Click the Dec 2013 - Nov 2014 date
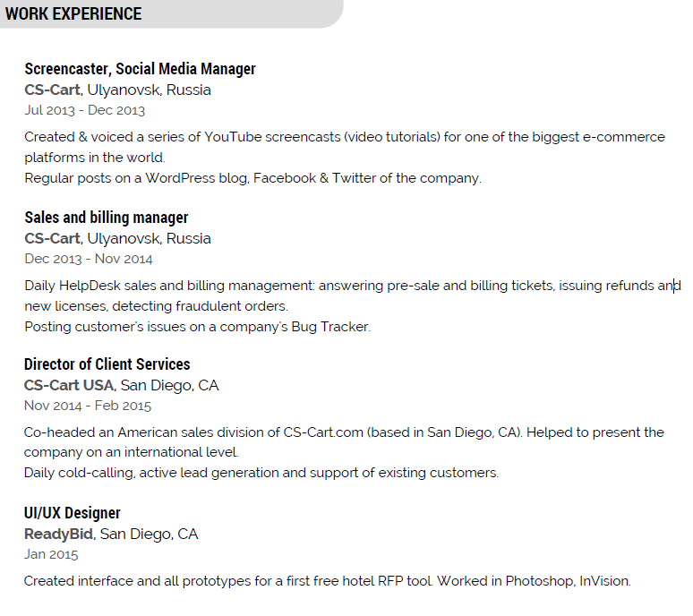 click(x=88, y=259)
